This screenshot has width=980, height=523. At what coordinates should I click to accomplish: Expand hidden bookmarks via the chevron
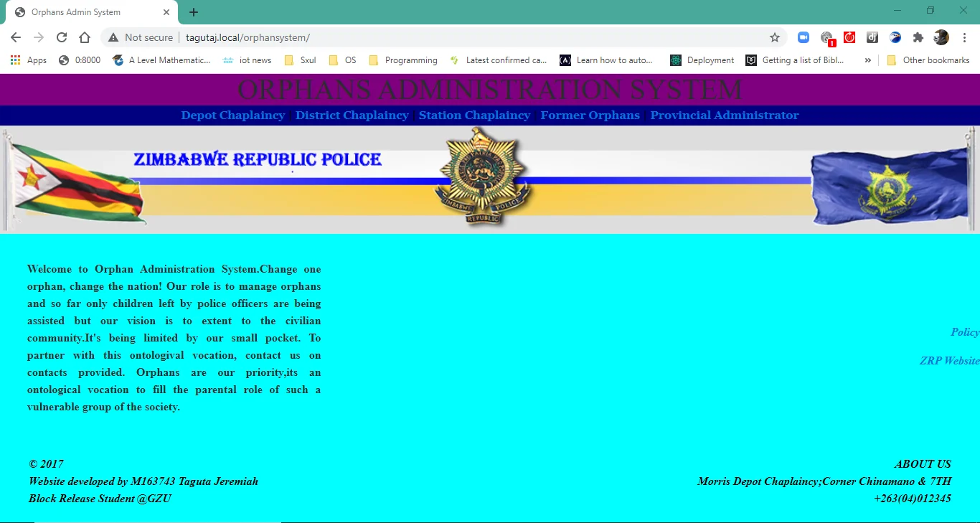click(x=868, y=60)
